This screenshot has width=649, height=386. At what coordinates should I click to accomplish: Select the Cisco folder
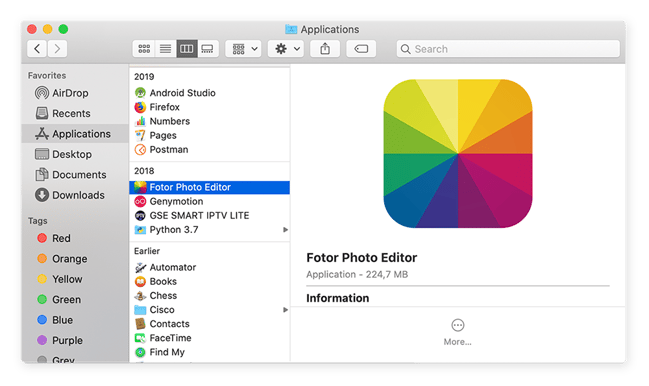pyautogui.click(x=209, y=309)
